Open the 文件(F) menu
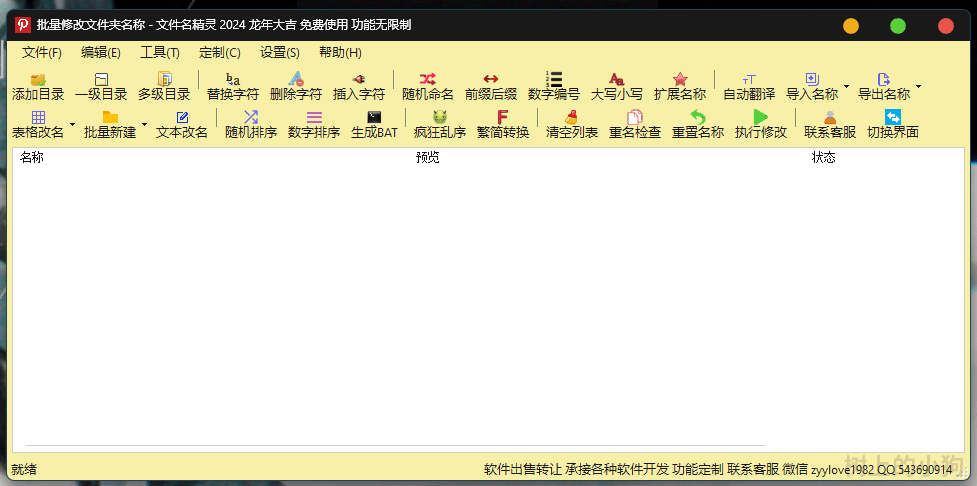The image size is (977, 486). 42,53
